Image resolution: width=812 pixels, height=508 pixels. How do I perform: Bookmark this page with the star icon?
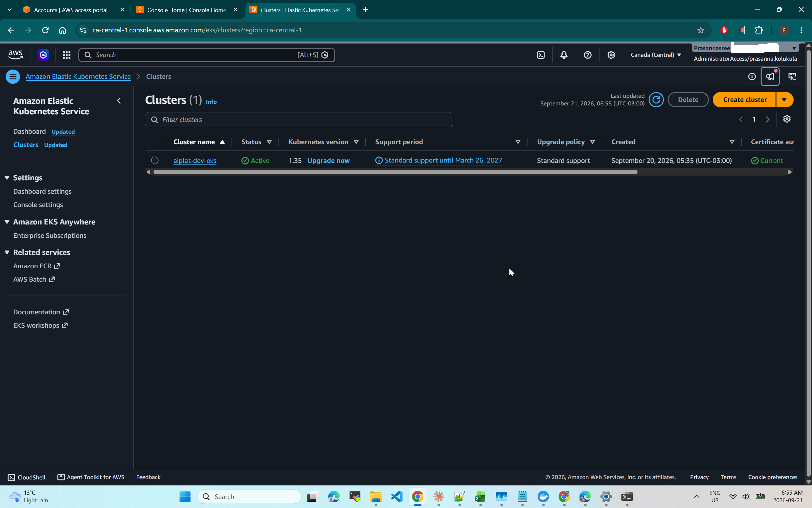pos(700,30)
